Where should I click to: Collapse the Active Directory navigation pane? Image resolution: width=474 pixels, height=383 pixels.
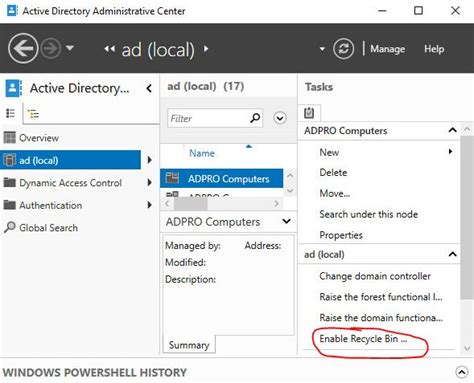pos(149,88)
